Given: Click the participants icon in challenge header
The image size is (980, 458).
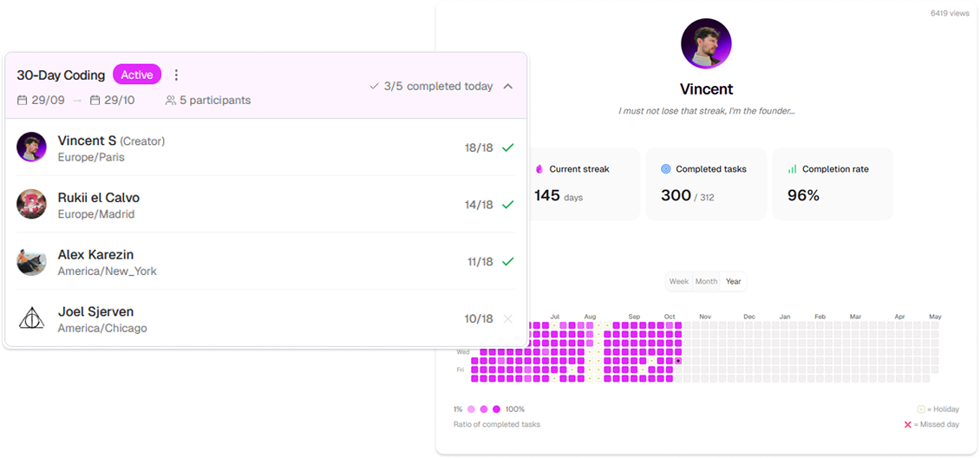Looking at the screenshot, I should [171, 101].
